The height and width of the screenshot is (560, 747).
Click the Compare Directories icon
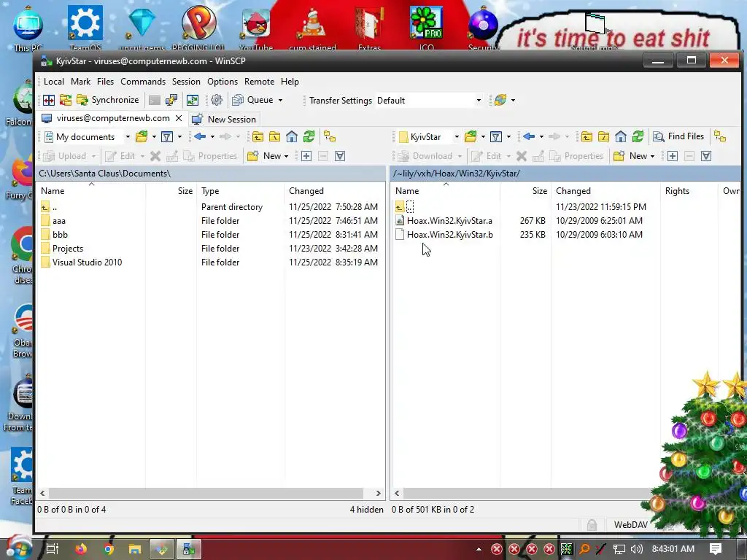[x=49, y=100]
